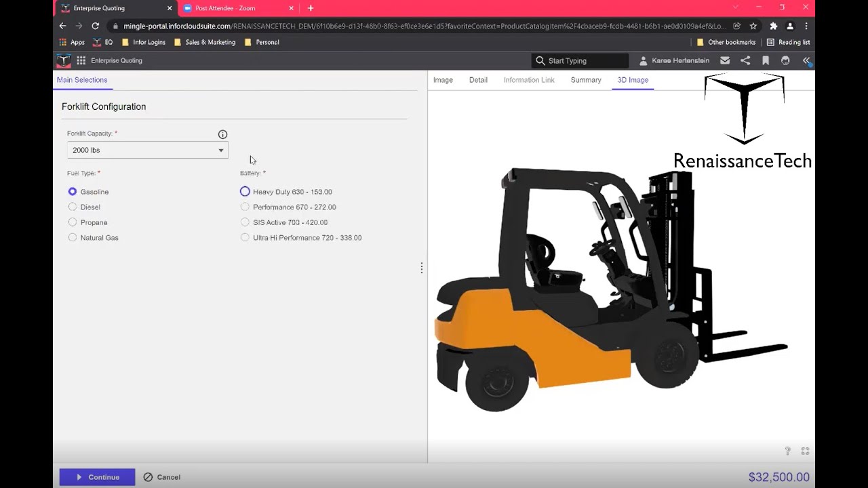This screenshot has width=868, height=488.
Task: Click the bookmark icon in header
Action: click(x=766, y=60)
